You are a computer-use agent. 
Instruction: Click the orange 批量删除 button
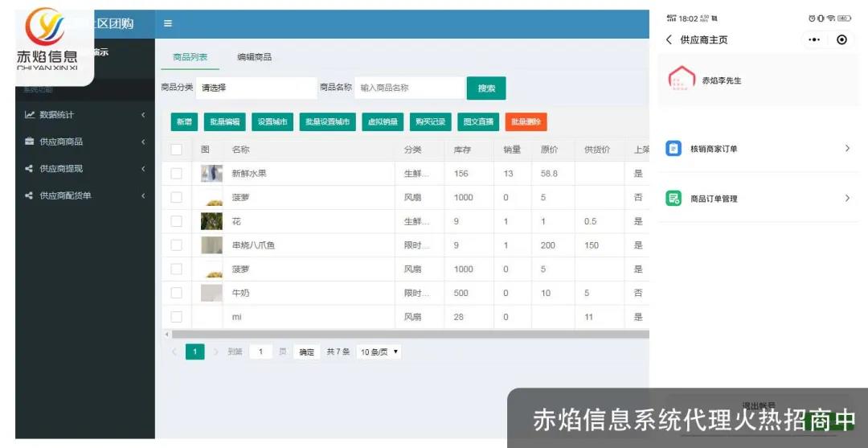point(526,122)
